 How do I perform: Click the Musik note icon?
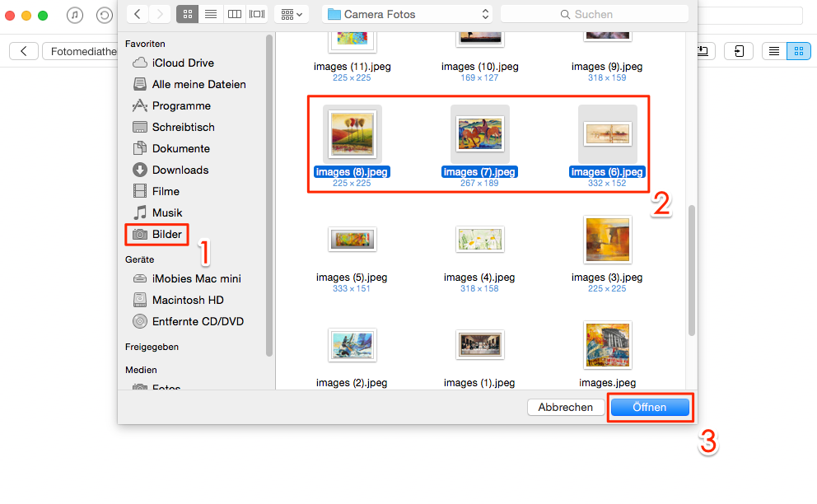coord(140,212)
